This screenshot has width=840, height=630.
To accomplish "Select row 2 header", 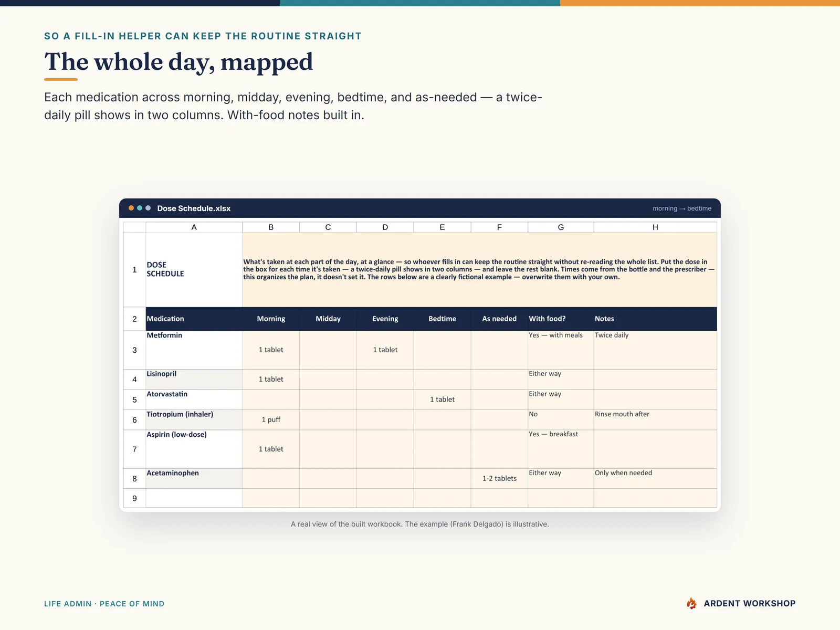I will (134, 319).
